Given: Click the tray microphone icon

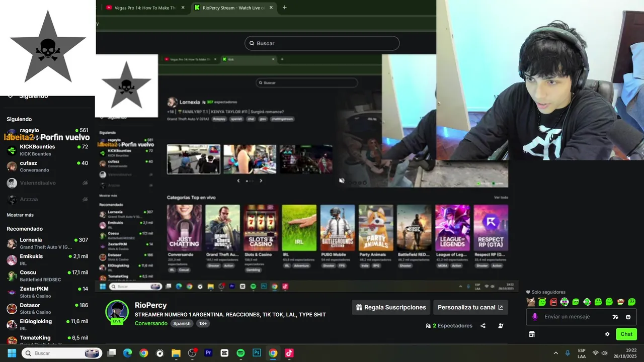Looking at the screenshot, I should [x=568, y=353].
